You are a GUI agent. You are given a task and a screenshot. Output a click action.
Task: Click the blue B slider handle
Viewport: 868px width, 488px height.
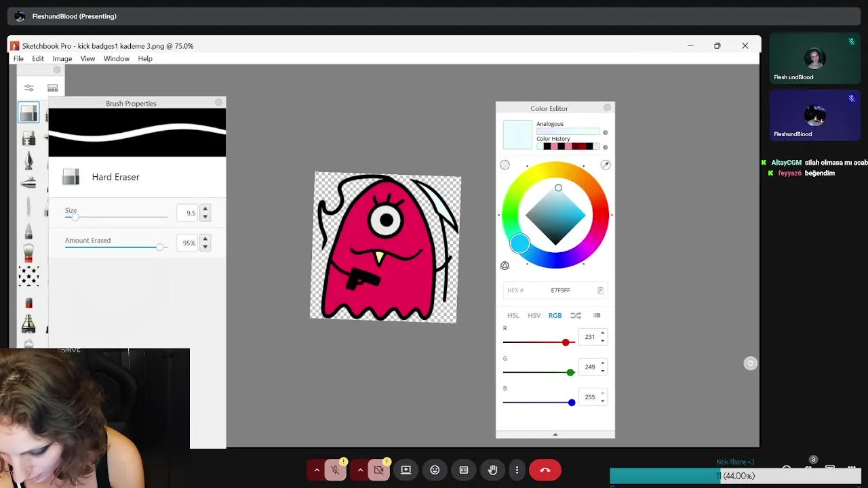[572, 403]
